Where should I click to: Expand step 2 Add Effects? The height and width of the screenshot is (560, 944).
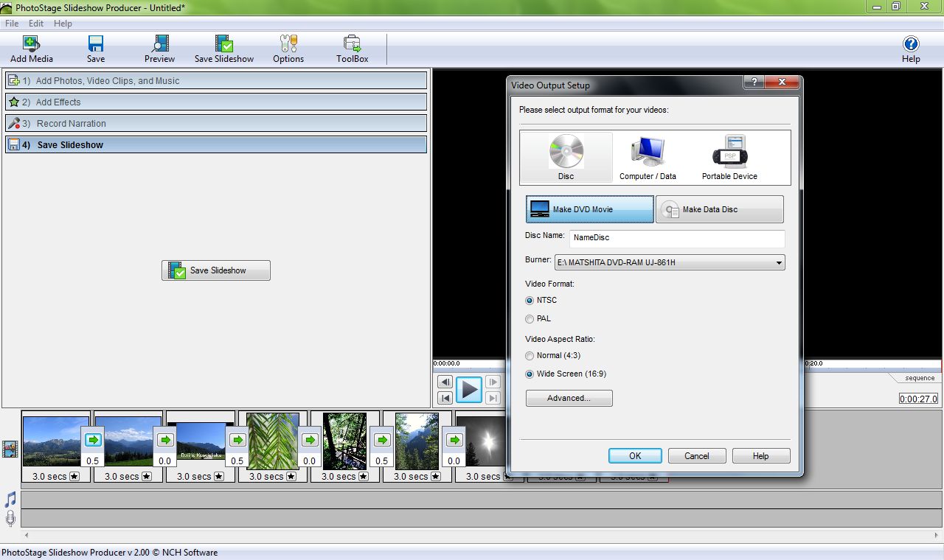click(216, 102)
